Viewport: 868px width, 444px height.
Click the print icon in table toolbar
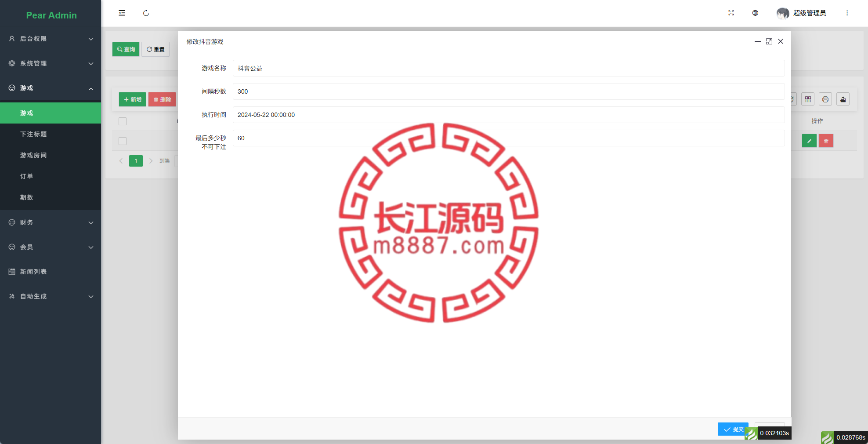pos(825,99)
